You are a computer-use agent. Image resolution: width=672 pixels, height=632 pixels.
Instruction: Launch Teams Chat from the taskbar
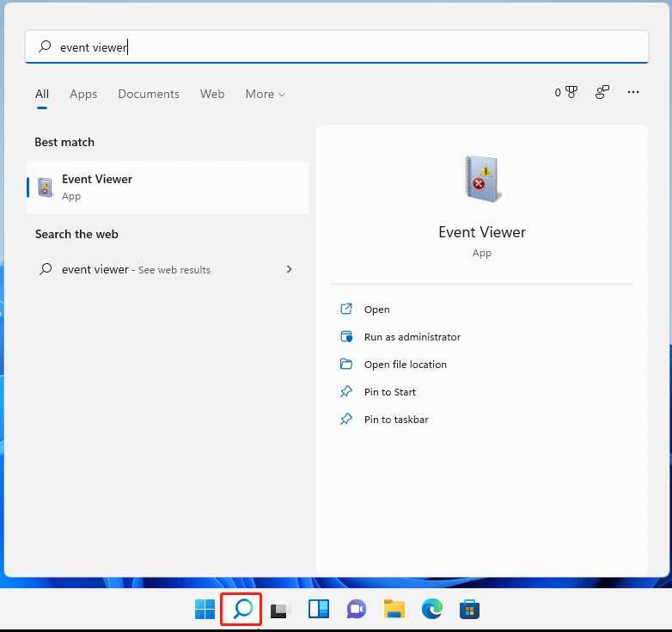coord(356,610)
